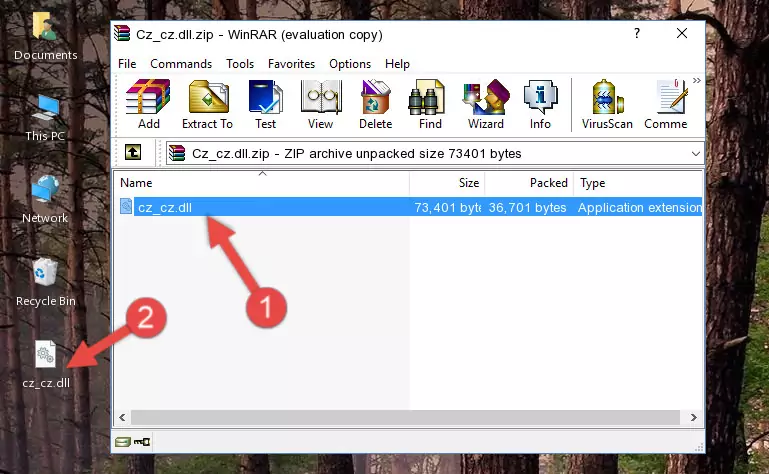Click the archive icon in address bar
This screenshot has width=769, height=474.
pyautogui.click(x=177, y=154)
